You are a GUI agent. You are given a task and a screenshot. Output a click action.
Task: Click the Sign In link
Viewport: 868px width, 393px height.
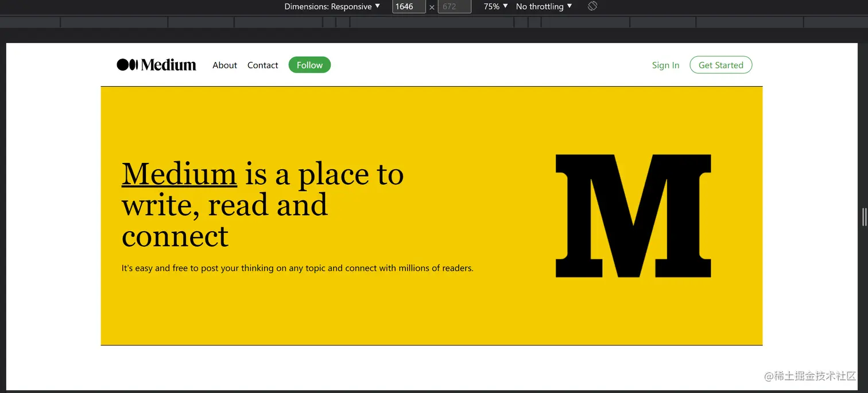click(x=665, y=65)
